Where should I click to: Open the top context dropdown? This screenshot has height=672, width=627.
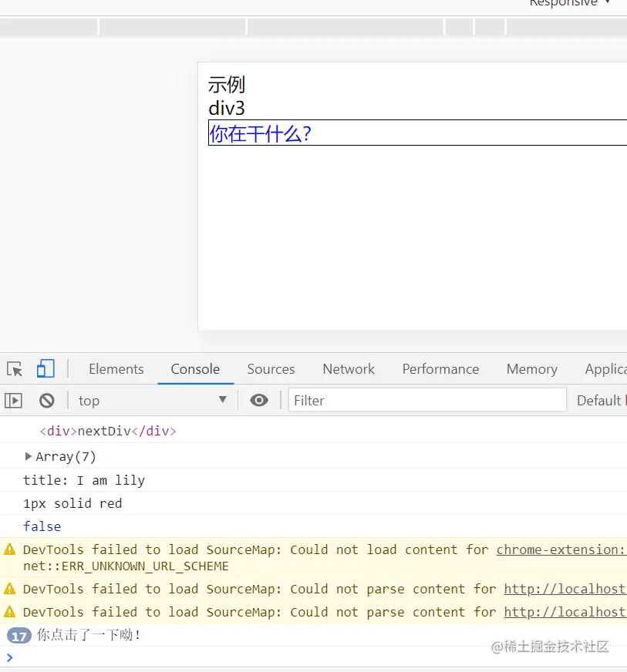pyautogui.click(x=152, y=400)
